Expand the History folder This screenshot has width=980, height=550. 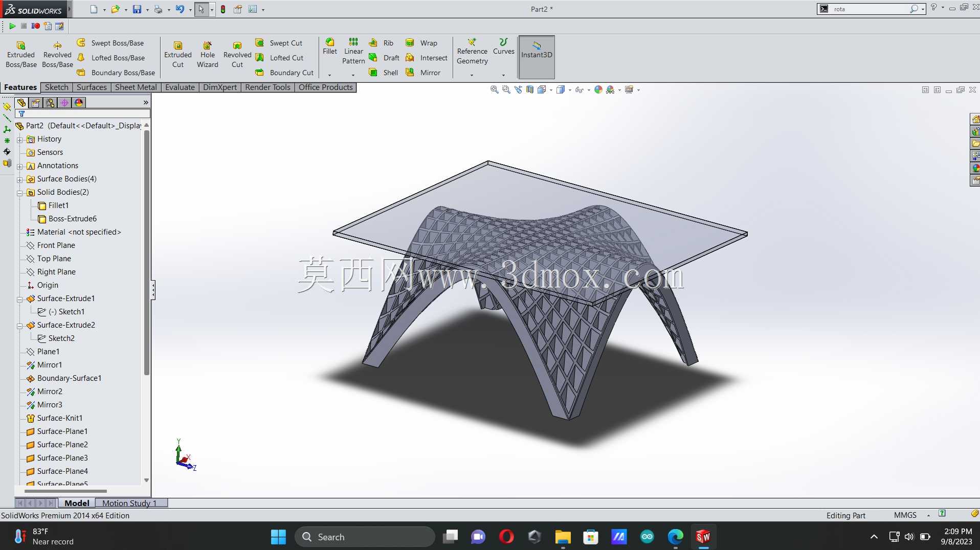click(x=19, y=140)
